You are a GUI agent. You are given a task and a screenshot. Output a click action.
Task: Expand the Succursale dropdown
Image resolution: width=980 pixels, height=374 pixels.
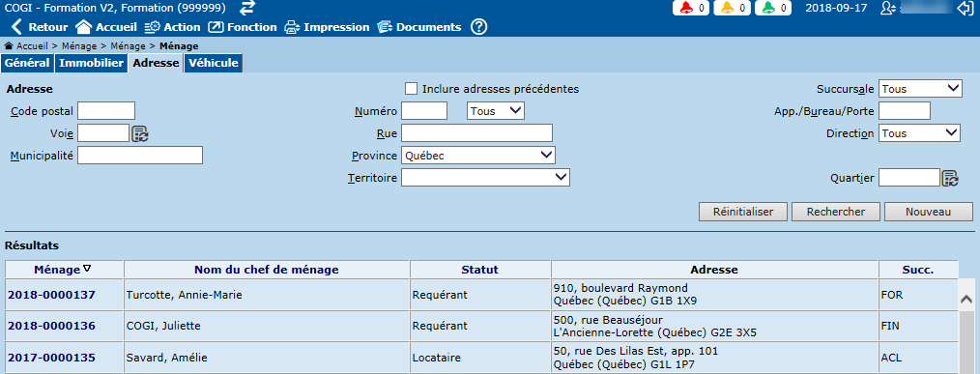pos(920,89)
